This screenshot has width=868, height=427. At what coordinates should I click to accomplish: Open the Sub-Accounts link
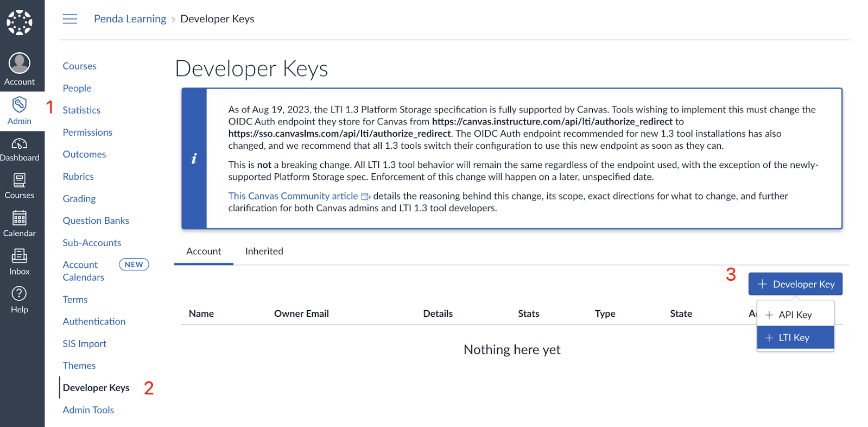pos(92,243)
